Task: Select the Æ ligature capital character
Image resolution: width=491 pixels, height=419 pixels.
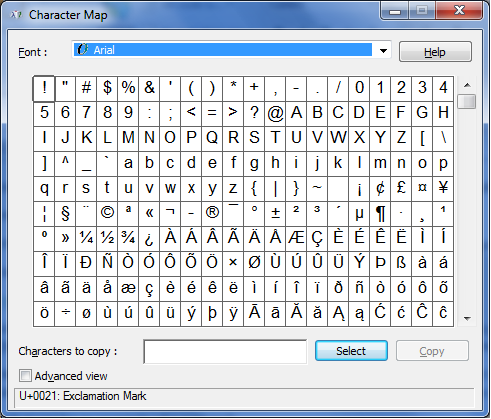Action: tap(296, 239)
